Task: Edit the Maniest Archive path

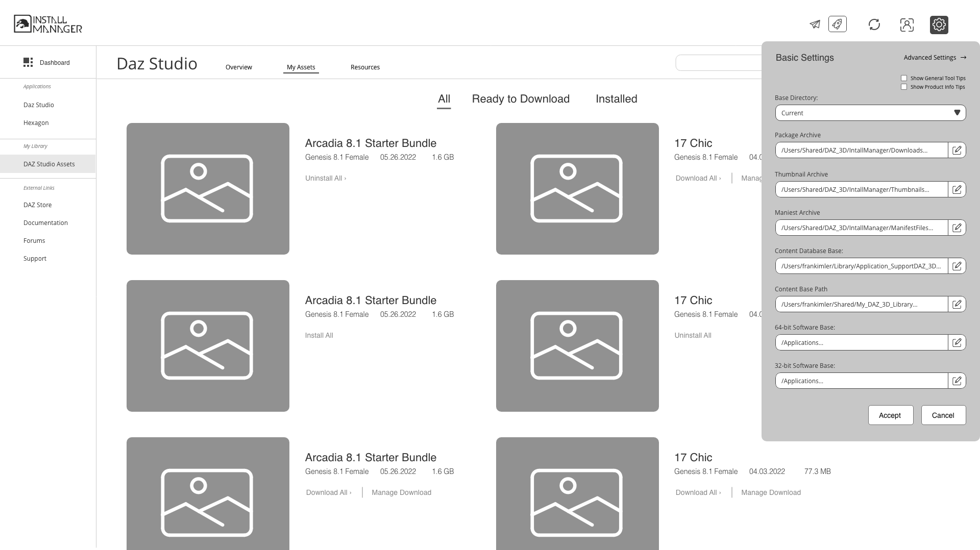Action: pyautogui.click(x=957, y=228)
